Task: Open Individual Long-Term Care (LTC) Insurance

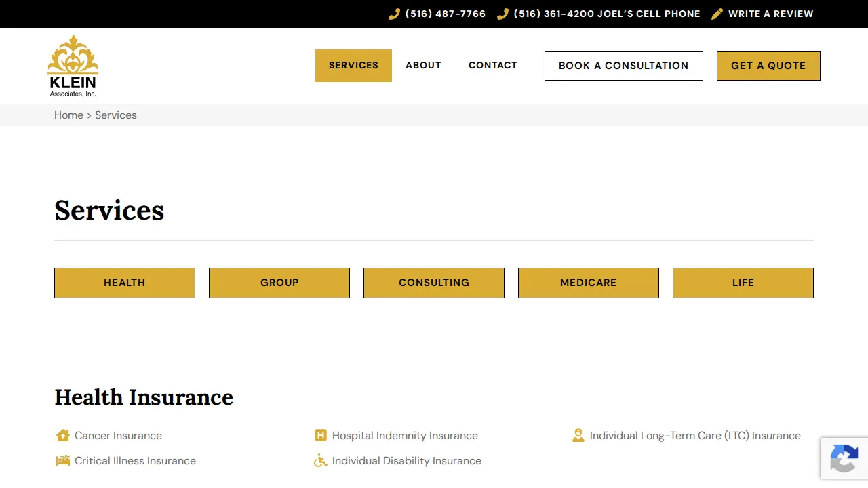Action: coord(695,436)
